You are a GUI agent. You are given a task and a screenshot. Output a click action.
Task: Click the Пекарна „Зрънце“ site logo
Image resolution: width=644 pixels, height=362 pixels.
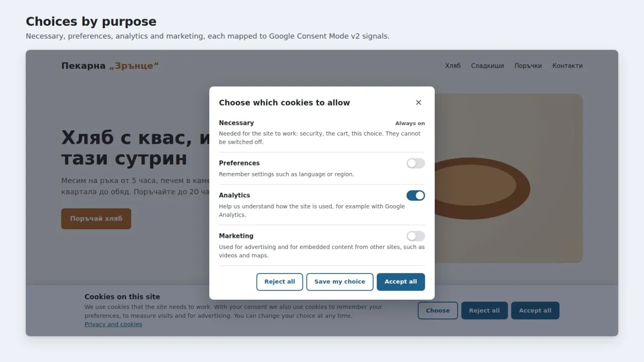click(110, 66)
